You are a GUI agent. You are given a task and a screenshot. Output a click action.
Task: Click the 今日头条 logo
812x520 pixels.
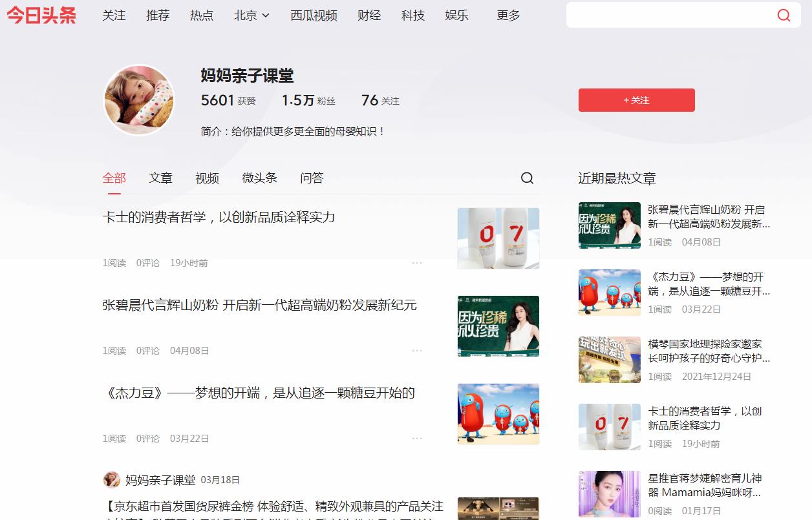tap(41, 16)
